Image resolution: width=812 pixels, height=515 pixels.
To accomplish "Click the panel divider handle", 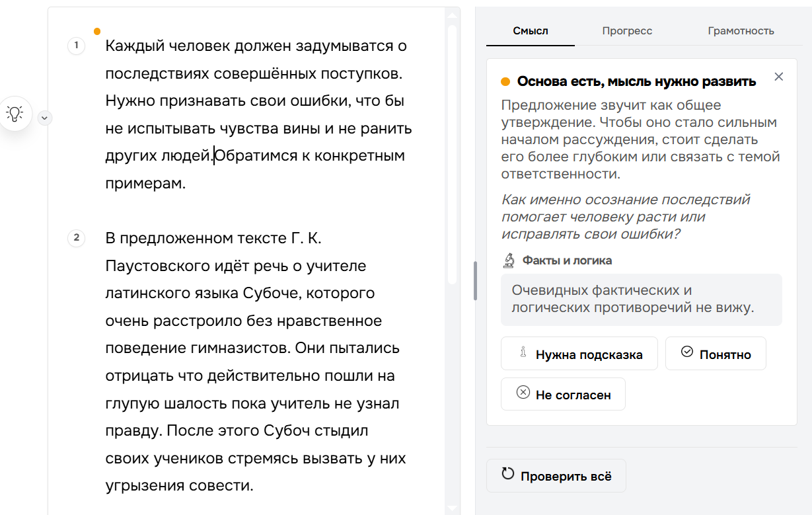I will (475, 281).
